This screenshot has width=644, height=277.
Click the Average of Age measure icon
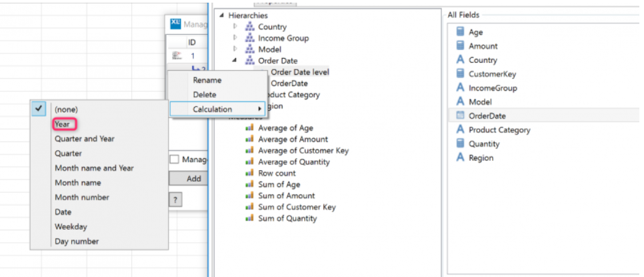coord(250,128)
